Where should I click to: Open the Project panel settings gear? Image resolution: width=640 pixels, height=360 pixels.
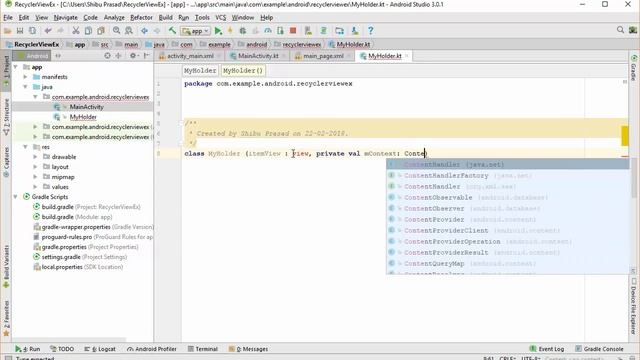pos(133,56)
